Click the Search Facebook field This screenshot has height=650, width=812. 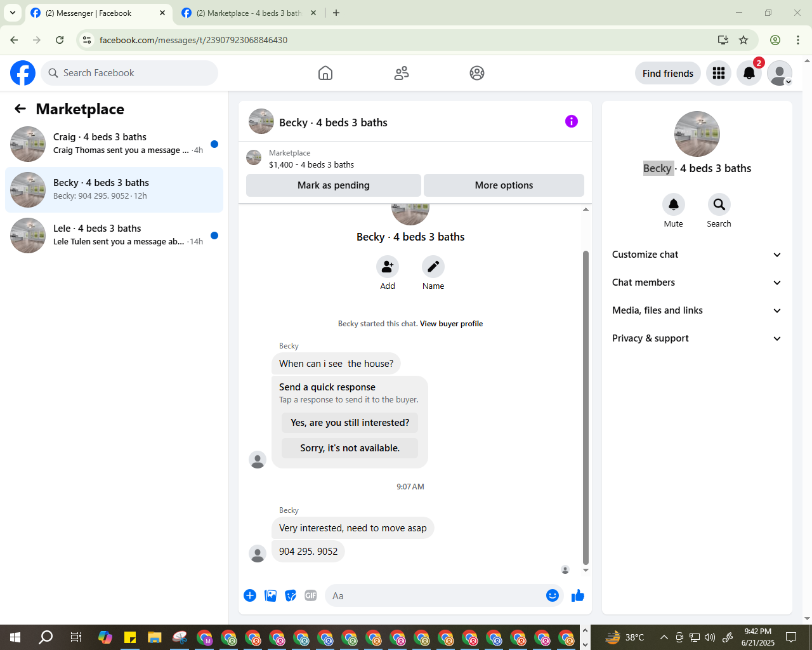129,73
